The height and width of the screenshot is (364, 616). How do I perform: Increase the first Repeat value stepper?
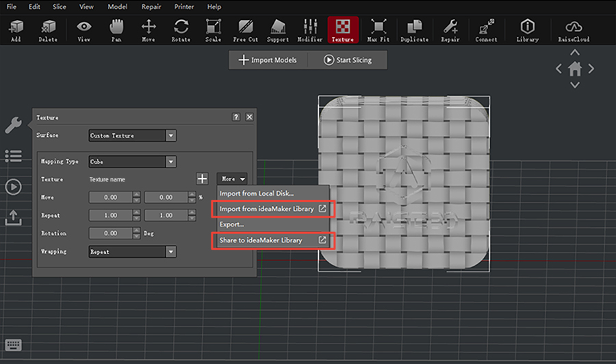(136, 212)
